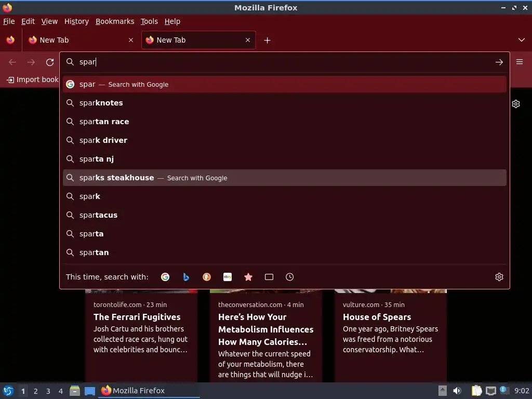Open the Bookmarks menu
The height and width of the screenshot is (399, 532).
(x=115, y=21)
